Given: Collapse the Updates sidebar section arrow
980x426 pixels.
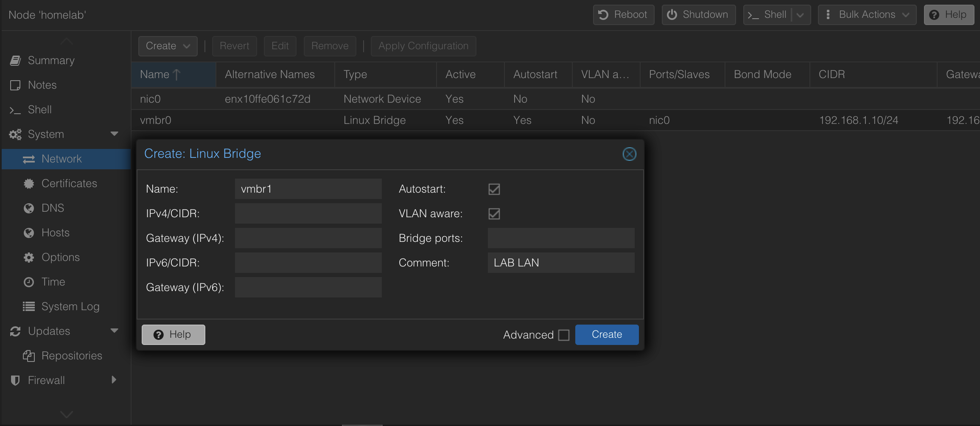Looking at the screenshot, I should [x=114, y=331].
